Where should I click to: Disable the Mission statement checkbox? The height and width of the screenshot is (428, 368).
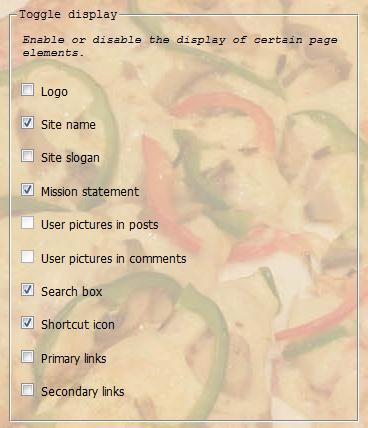click(27, 189)
